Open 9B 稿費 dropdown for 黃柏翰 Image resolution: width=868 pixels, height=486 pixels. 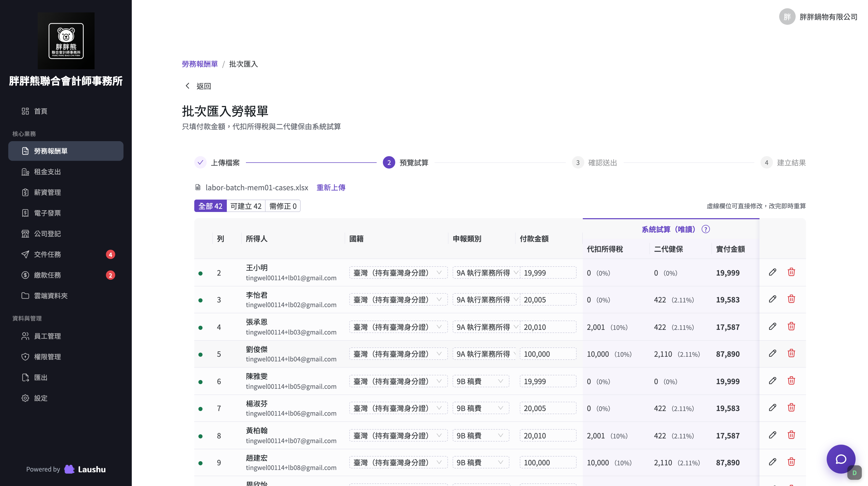click(481, 436)
